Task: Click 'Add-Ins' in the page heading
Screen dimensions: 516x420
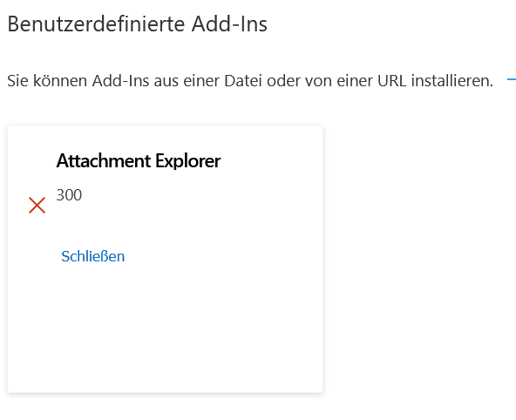Action: coord(229,24)
